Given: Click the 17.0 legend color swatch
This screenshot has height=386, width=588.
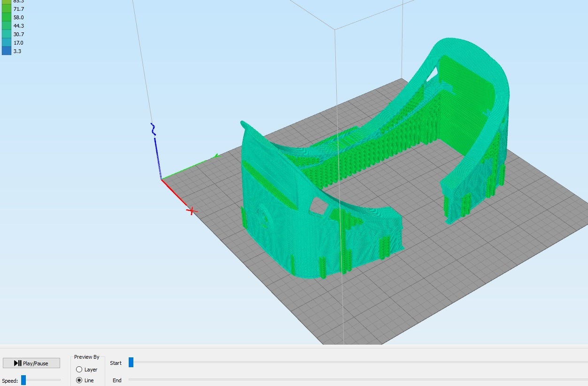Looking at the screenshot, I should (x=7, y=43).
